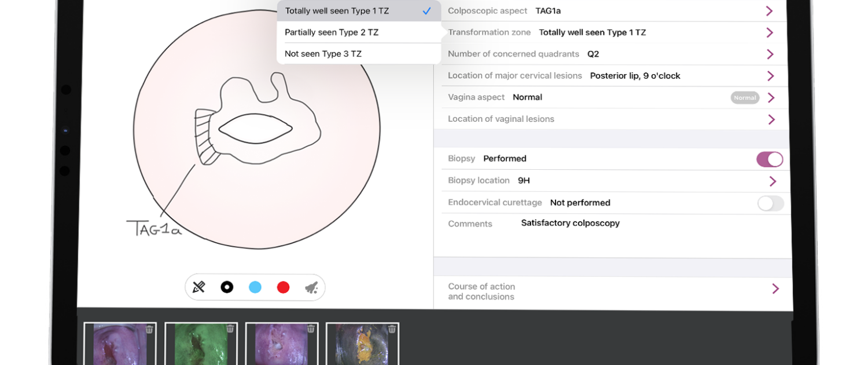This screenshot has width=868, height=365.
Task: Click the cervical os outline in drawing
Action: (x=255, y=129)
